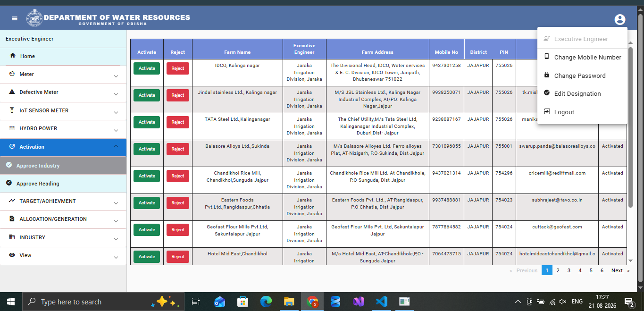Activate the IDCO, Kalinga nagar farm
The height and width of the screenshot is (311, 644).
tap(147, 68)
